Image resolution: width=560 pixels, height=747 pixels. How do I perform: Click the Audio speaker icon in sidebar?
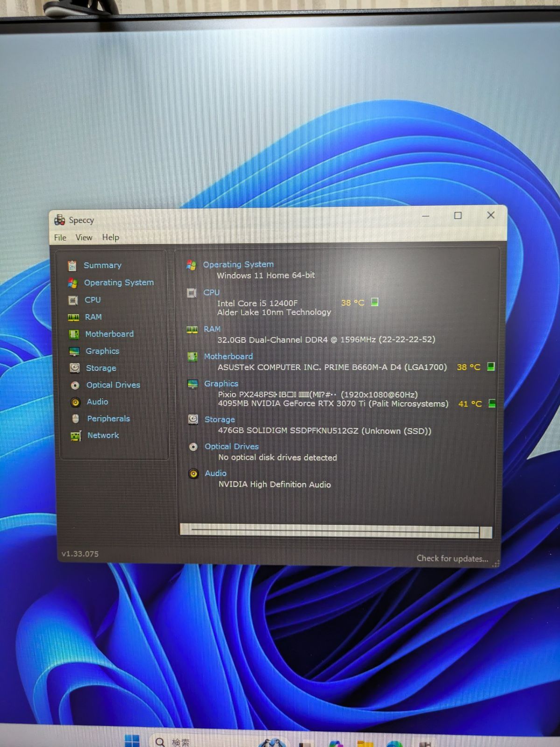pos(75,402)
